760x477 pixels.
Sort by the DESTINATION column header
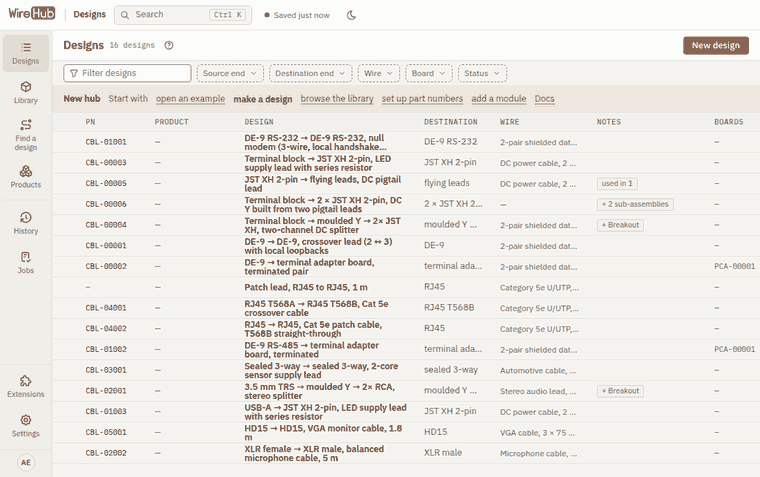tap(451, 122)
